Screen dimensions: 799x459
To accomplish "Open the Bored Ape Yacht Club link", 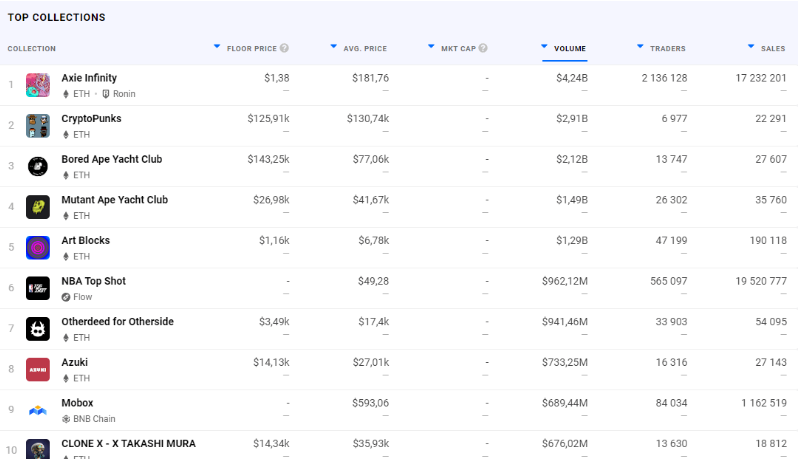I will [x=112, y=159].
